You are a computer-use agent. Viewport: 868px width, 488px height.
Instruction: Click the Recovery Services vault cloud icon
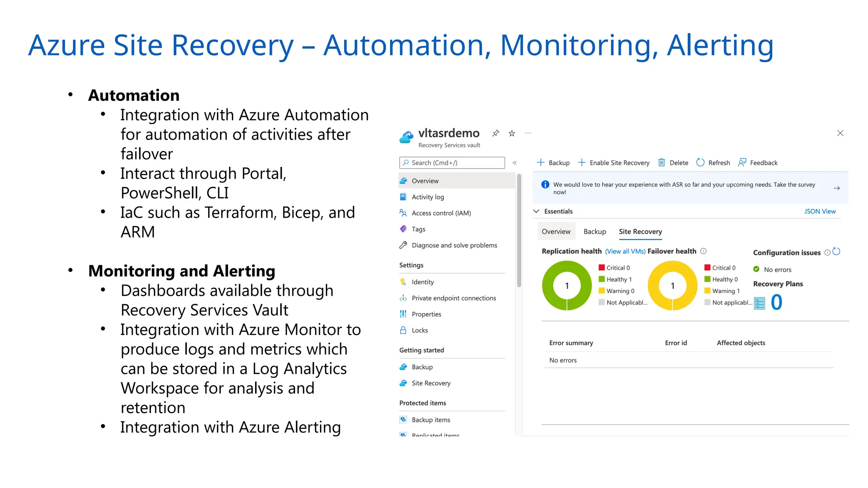(406, 137)
